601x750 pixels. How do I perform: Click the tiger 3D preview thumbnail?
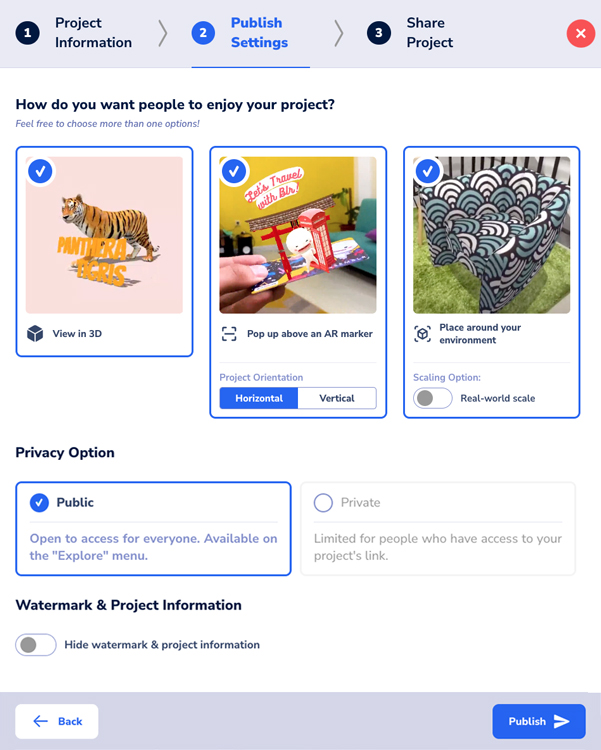coord(104,235)
